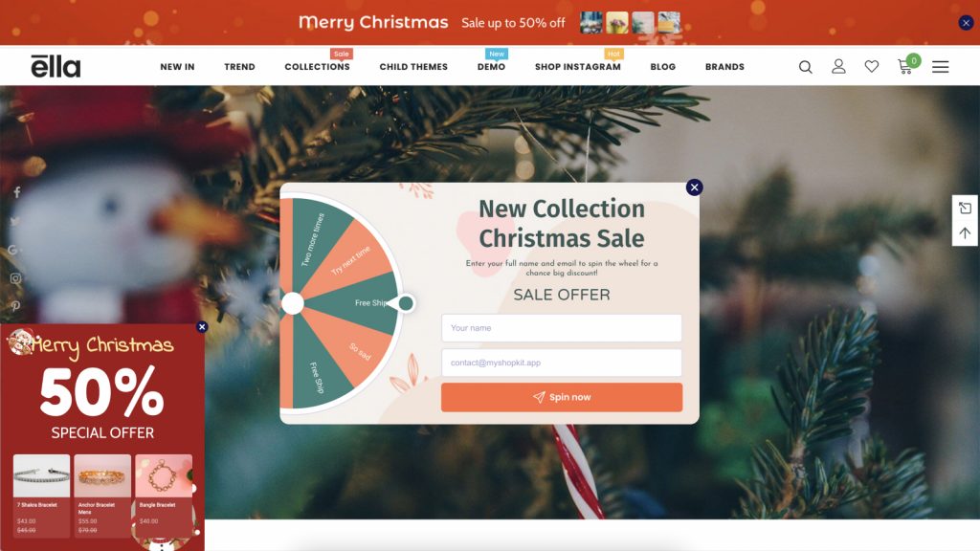Open the shopping cart icon
Image resolution: width=980 pixels, height=551 pixels.
coord(907,64)
